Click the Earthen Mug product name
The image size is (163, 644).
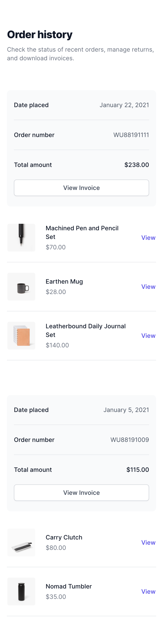[64, 281]
